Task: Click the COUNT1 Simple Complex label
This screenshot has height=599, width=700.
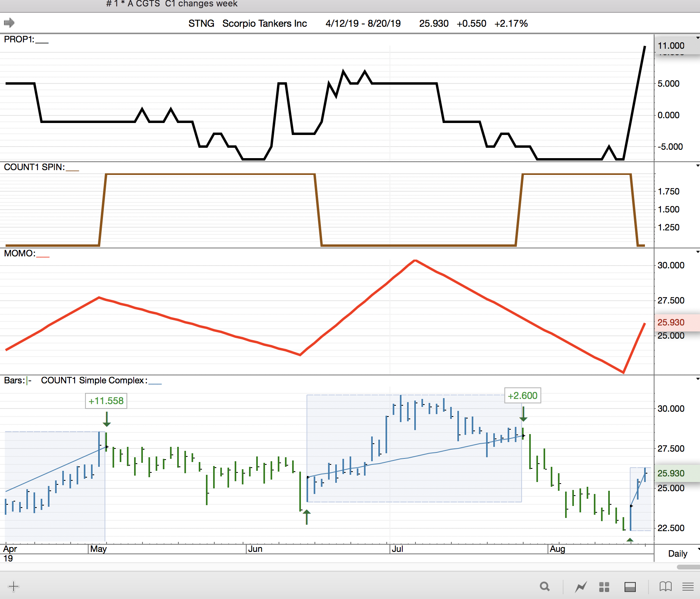Action: 94,380
